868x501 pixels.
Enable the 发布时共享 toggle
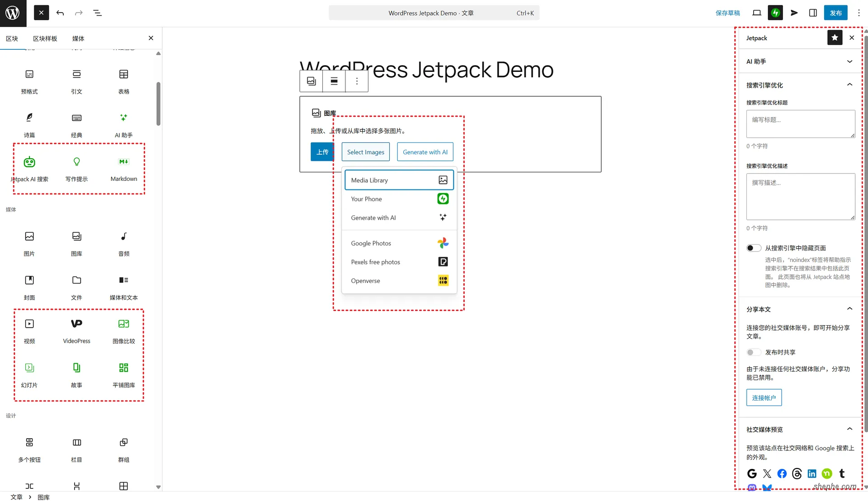[x=754, y=352]
